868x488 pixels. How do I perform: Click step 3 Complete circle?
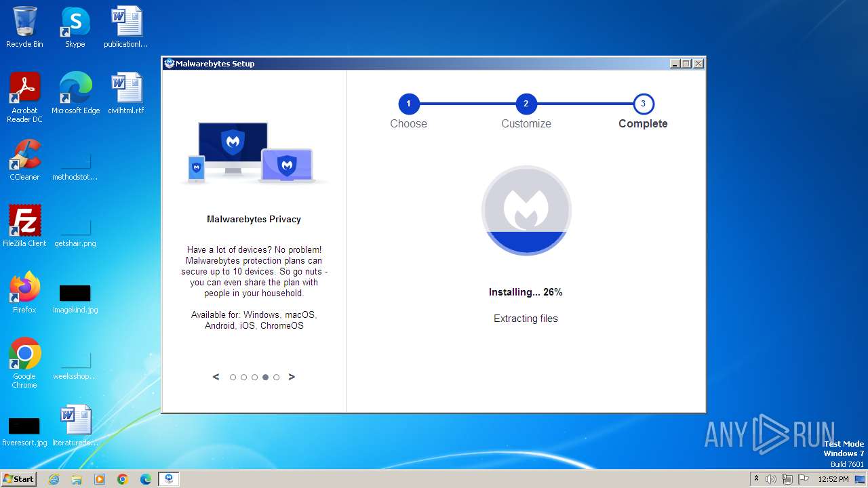point(644,104)
